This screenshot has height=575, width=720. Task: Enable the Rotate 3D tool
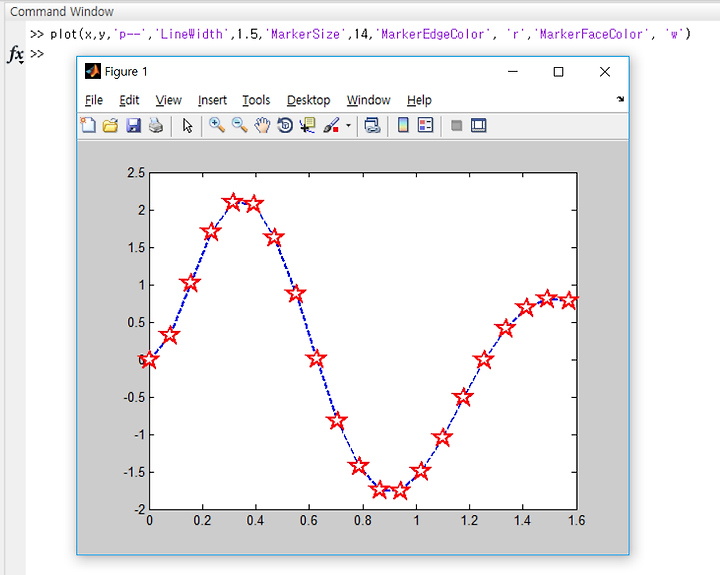285,125
